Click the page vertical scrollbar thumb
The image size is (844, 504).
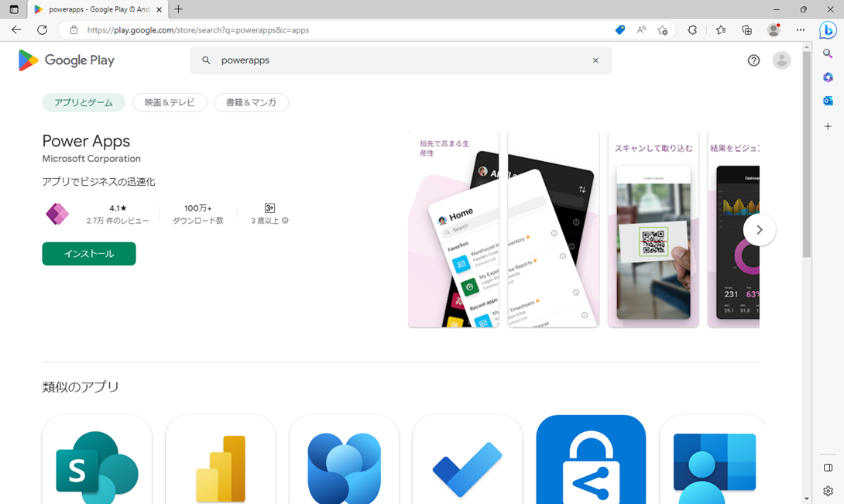click(x=806, y=154)
